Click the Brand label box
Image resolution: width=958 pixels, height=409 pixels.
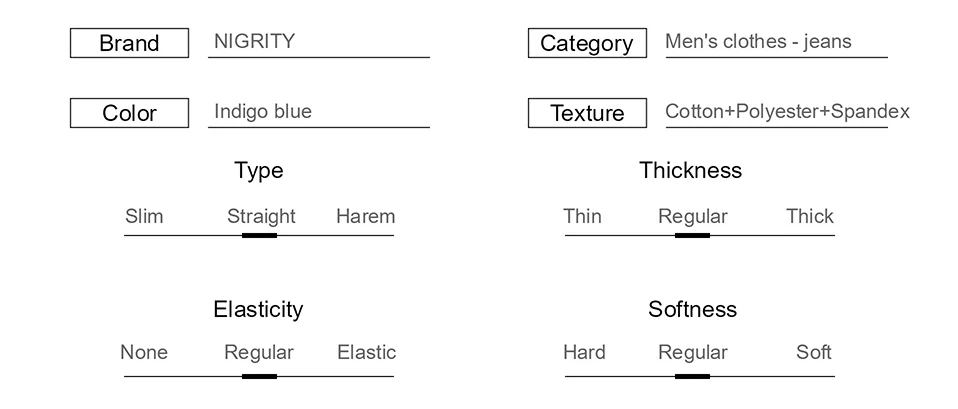130,43
